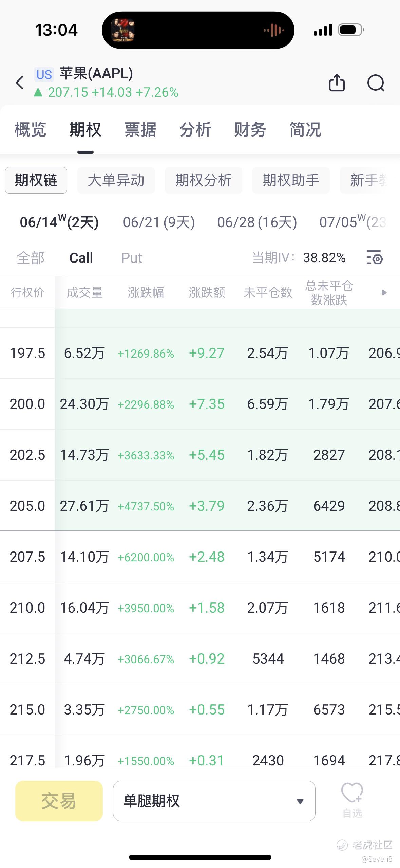Viewport: 400px width, 868px height.
Task: Expand the 单腿期权 strategy dropdown
Action: (214, 801)
